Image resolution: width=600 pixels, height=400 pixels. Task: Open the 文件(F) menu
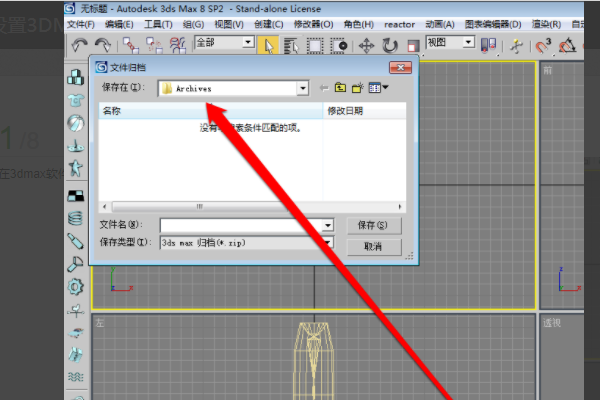coord(81,24)
